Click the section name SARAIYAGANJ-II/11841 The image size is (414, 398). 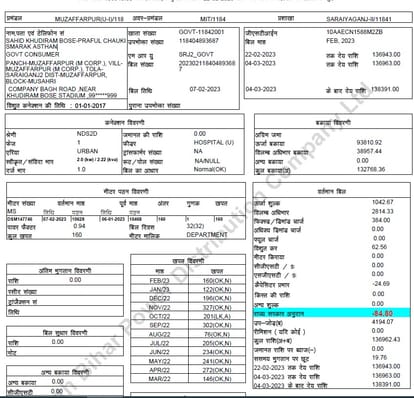(359, 19)
